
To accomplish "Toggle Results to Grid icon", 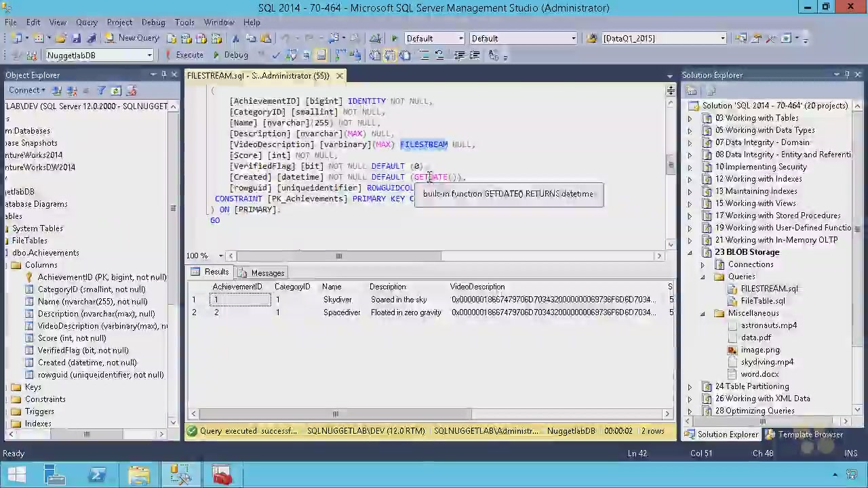I will tap(390, 56).
